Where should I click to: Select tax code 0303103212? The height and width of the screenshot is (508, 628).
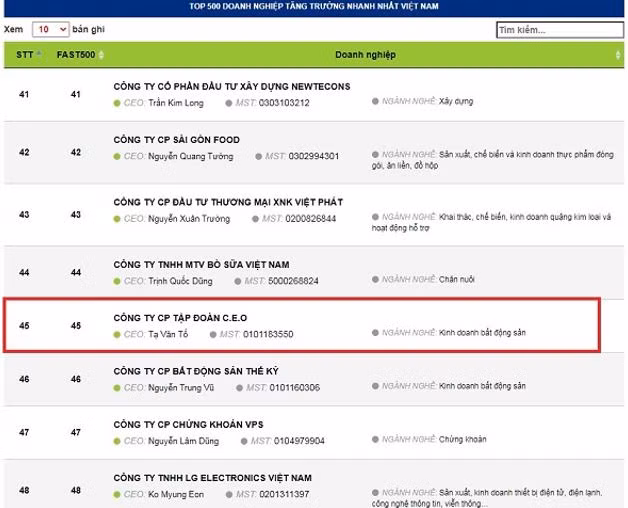click(x=284, y=103)
